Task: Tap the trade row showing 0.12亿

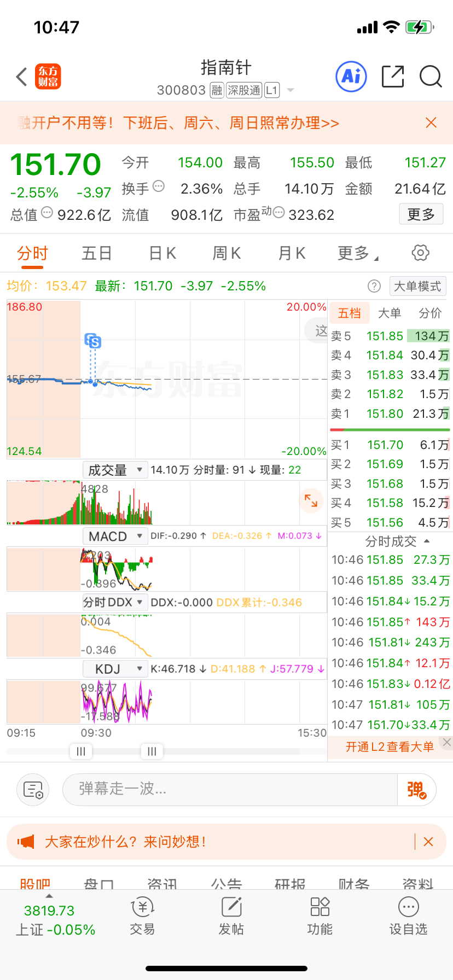Action: click(391, 684)
